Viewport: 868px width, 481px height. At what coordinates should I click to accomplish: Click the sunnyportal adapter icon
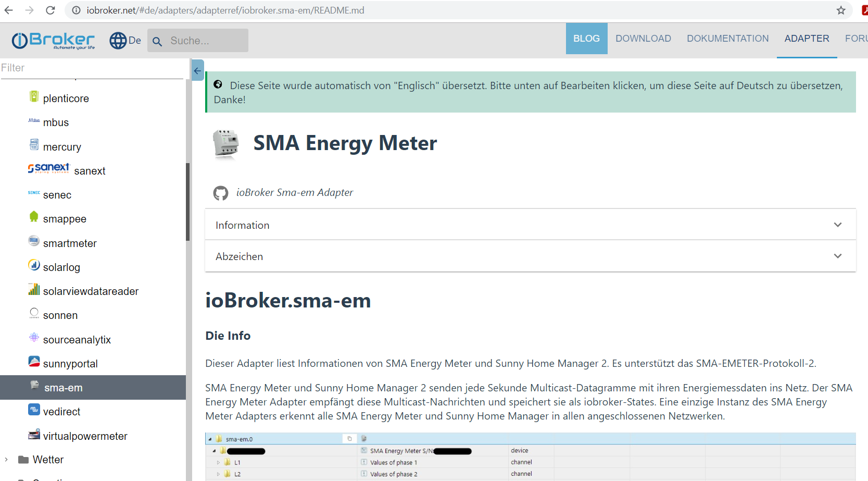point(34,362)
